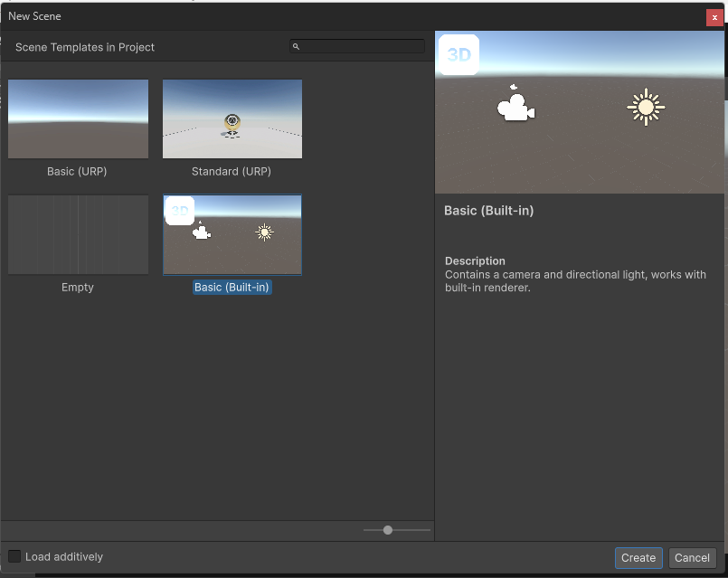The height and width of the screenshot is (578, 728).
Task: Click the highlighted Basic (Built-in) label
Action: (232, 287)
